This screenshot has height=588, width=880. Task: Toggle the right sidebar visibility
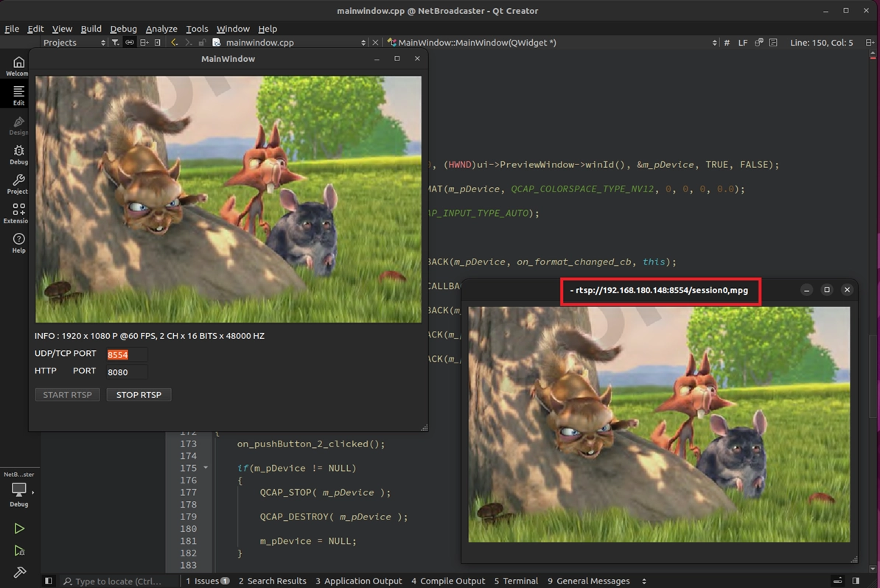(856, 581)
